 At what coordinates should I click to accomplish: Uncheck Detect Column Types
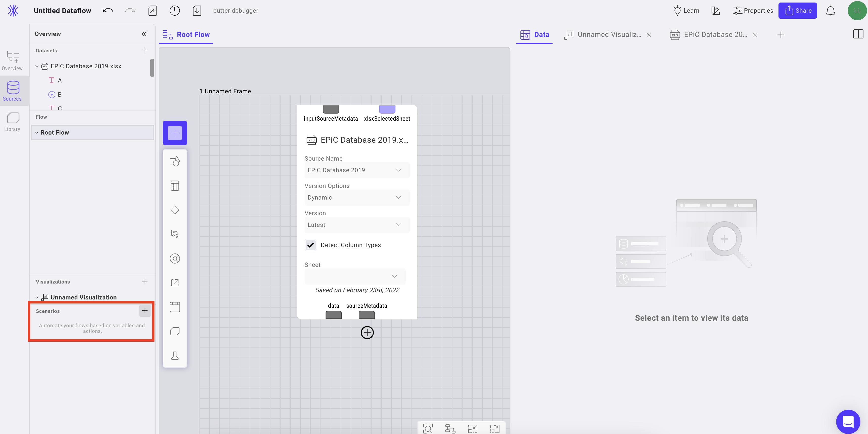pos(310,245)
